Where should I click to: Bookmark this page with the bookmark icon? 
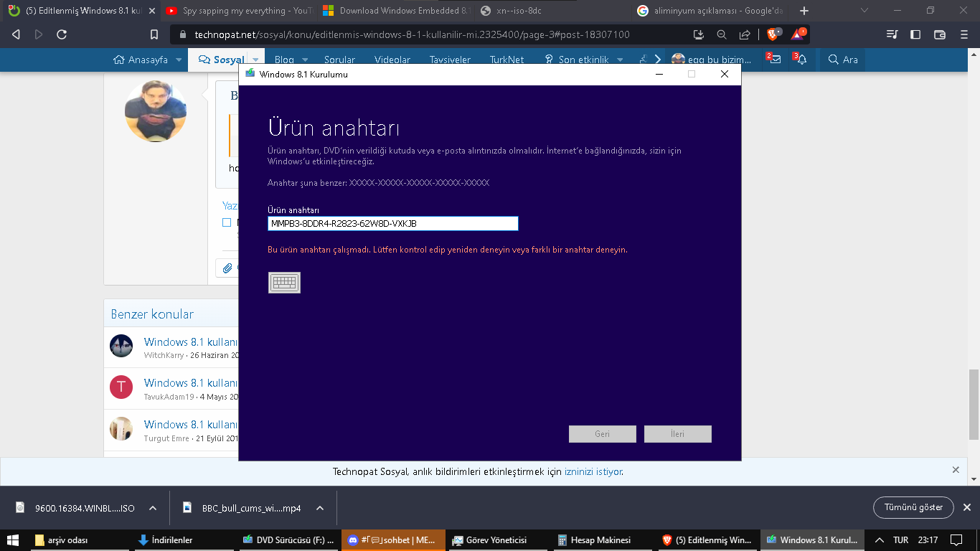(x=154, y=34)
